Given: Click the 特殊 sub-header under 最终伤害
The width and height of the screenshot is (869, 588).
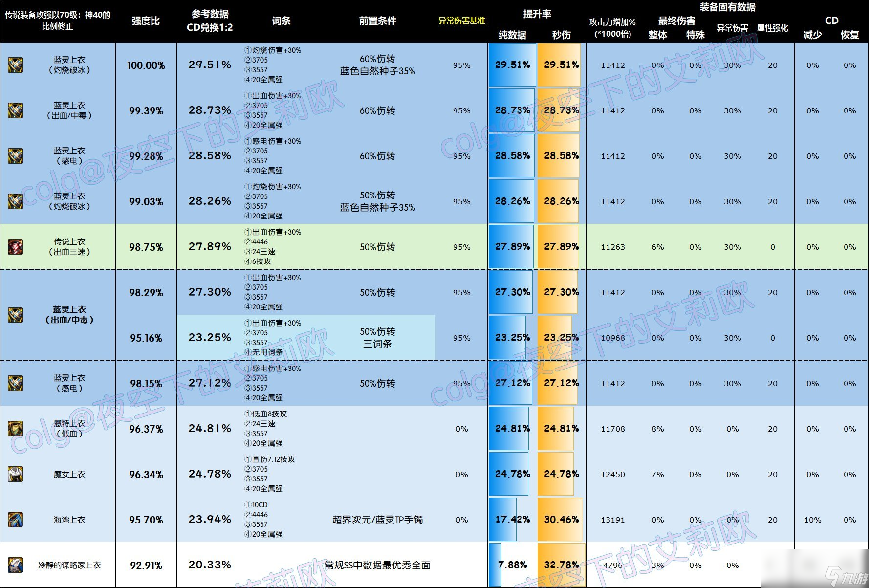Looking at the screenshot, I should pyautogui.click(x=695, y=35).
